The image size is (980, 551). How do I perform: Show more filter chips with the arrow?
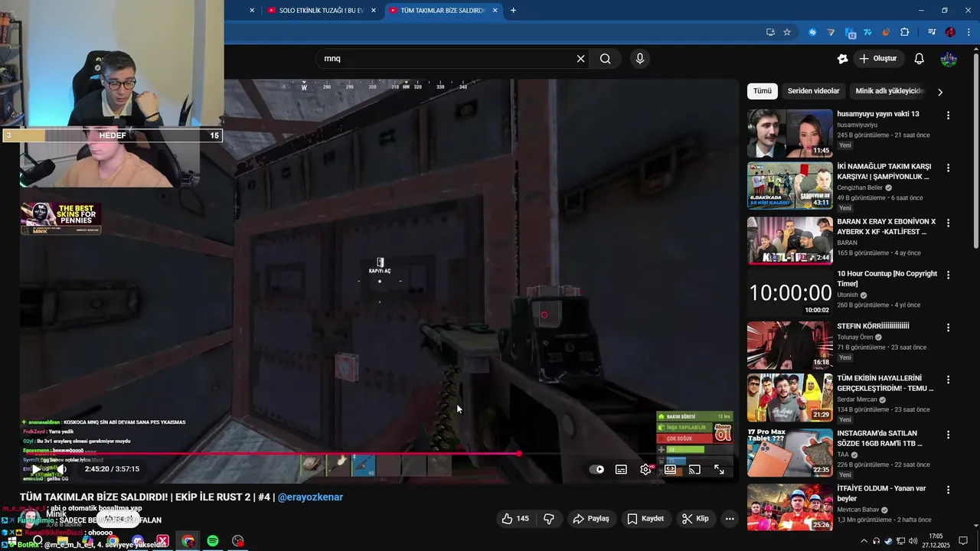[940, 92]
